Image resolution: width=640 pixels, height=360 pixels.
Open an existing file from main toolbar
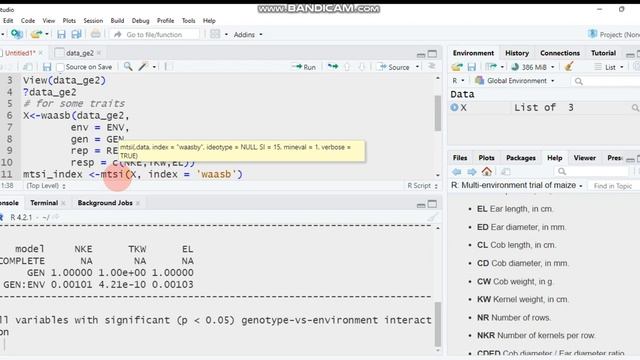[36, 34]
